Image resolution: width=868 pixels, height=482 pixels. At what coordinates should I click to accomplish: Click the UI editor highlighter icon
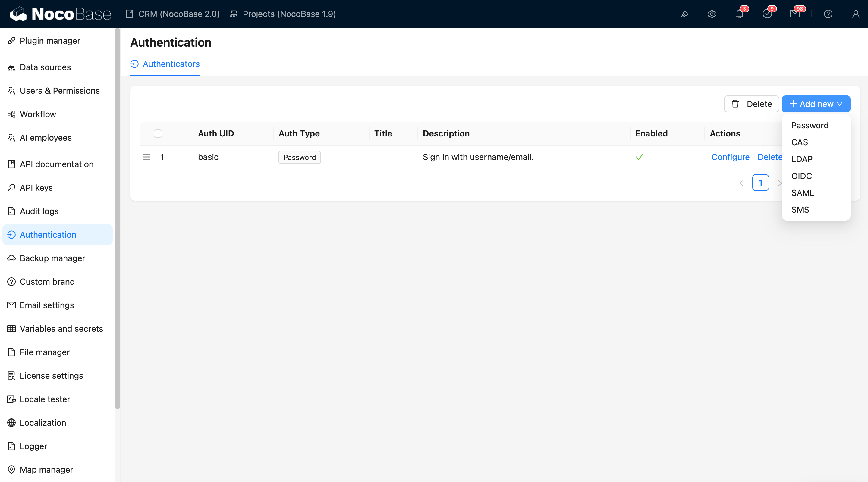click(x=684, y=14)
